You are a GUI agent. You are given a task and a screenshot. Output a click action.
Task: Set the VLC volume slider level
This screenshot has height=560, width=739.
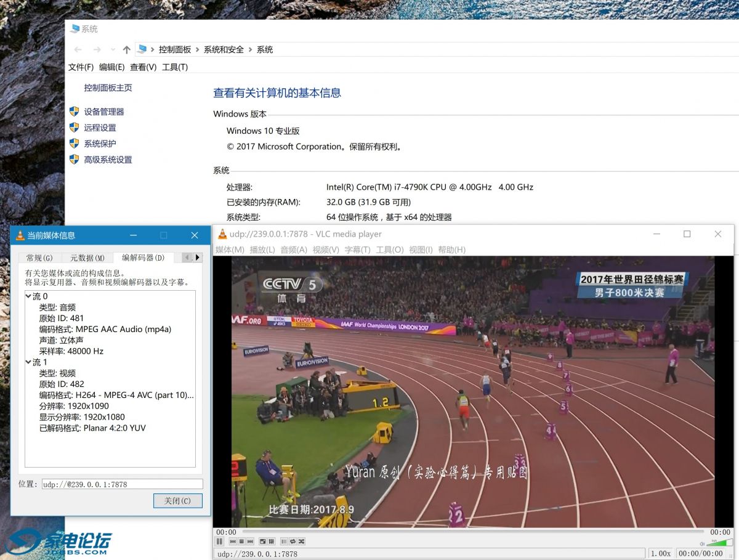tap(720, 543)
